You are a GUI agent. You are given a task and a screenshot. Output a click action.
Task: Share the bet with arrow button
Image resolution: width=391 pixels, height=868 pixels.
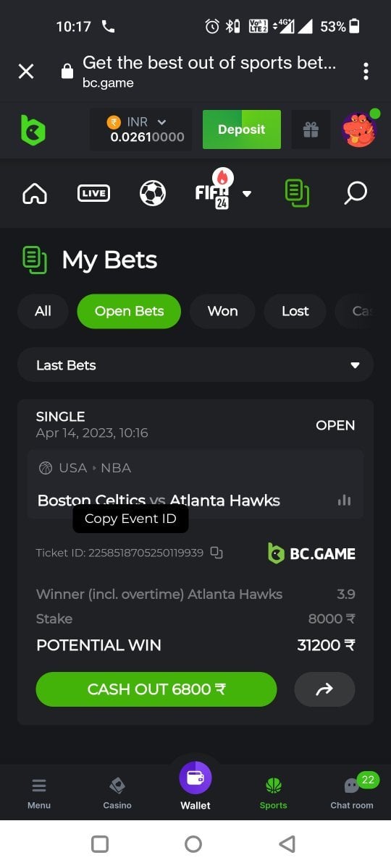324,689
